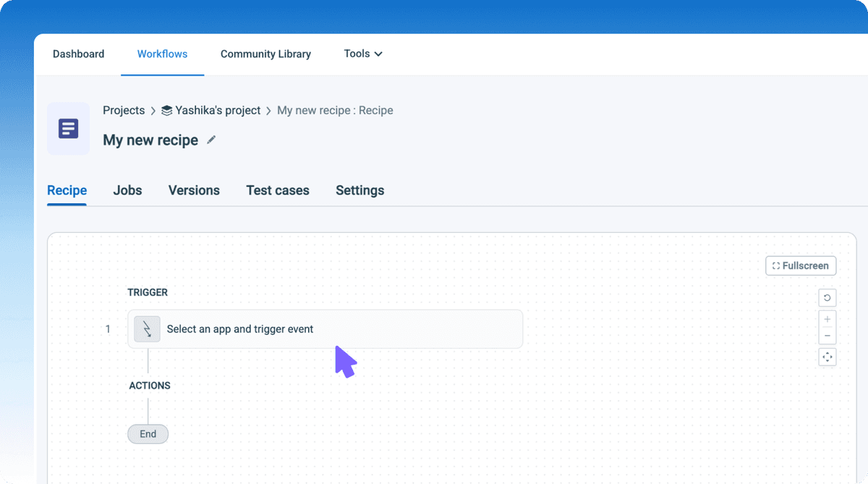Screen dimensions: 868x484
Task: Go to the Community Library
Action: (265, 54)
